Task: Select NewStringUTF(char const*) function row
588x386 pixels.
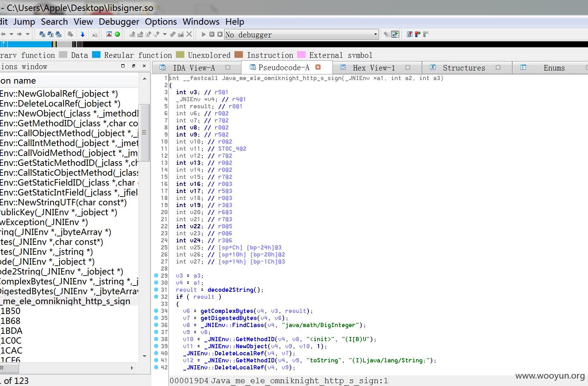Action: 69,202
